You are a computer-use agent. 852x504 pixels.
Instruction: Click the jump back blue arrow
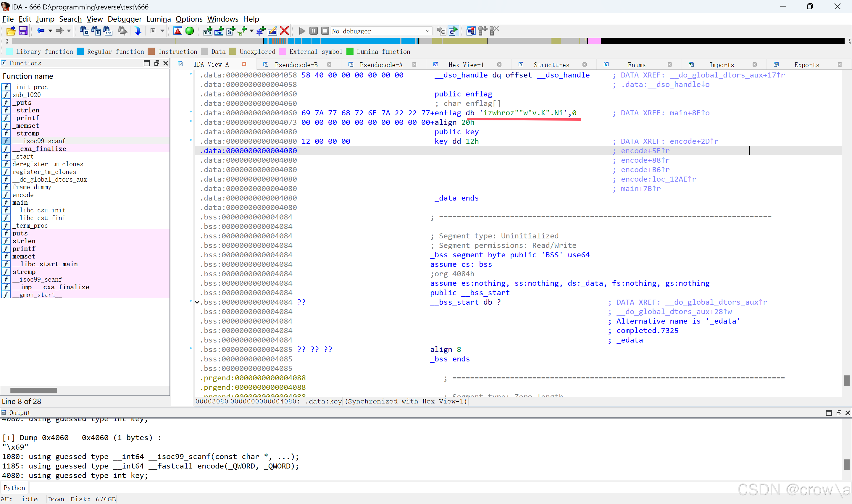[41, 31]
